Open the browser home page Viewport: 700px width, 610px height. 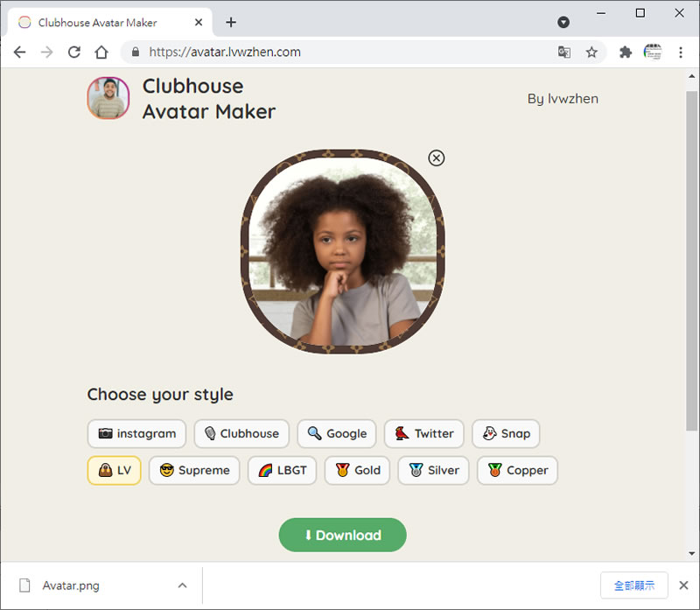[101, 53]
